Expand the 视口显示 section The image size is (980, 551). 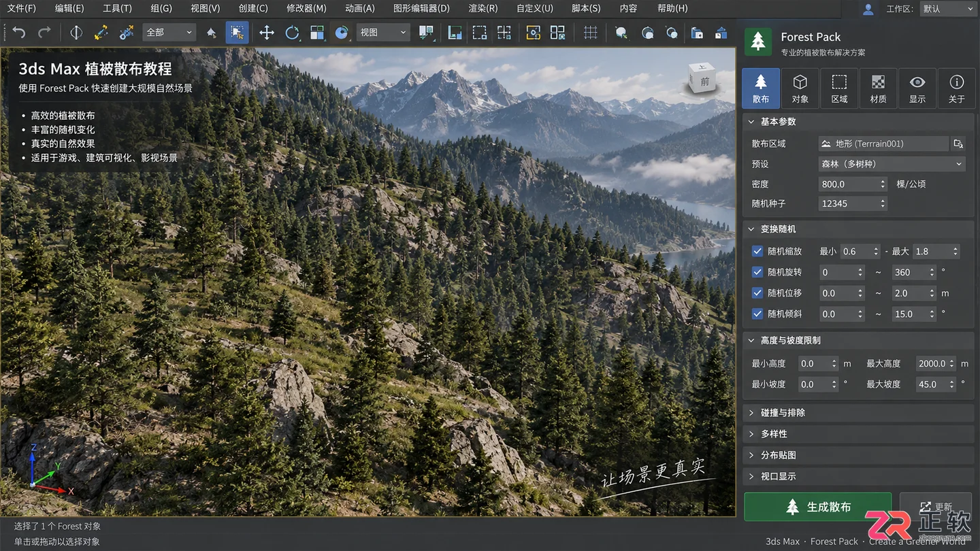[858, 476]
